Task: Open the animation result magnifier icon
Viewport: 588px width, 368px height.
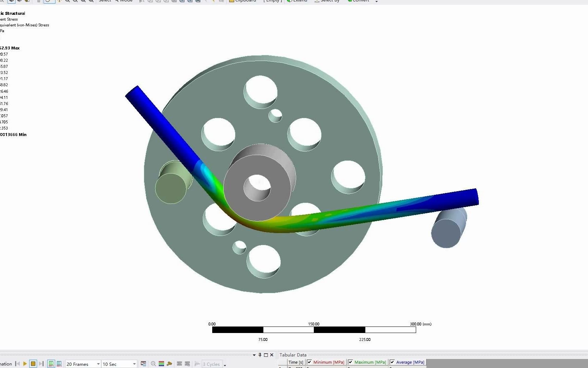Action: pos(153,364)
